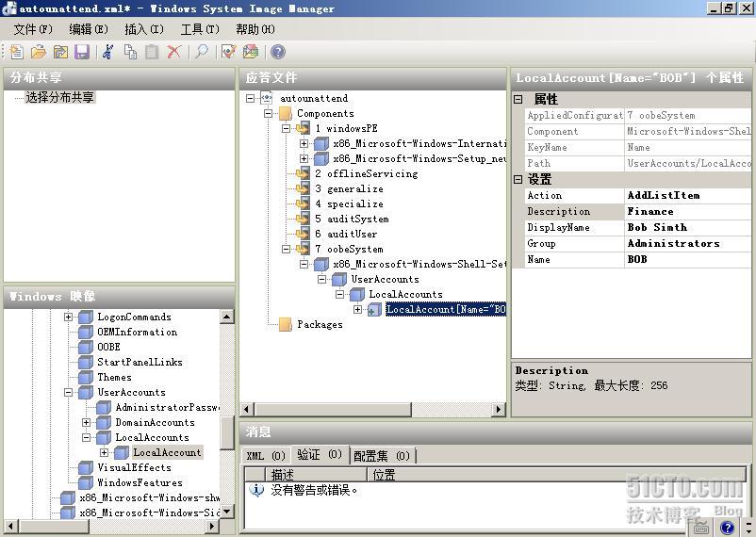Select 选择分布共享 in distribution share pane
756x537 pixels.
(x=59, y=97)
